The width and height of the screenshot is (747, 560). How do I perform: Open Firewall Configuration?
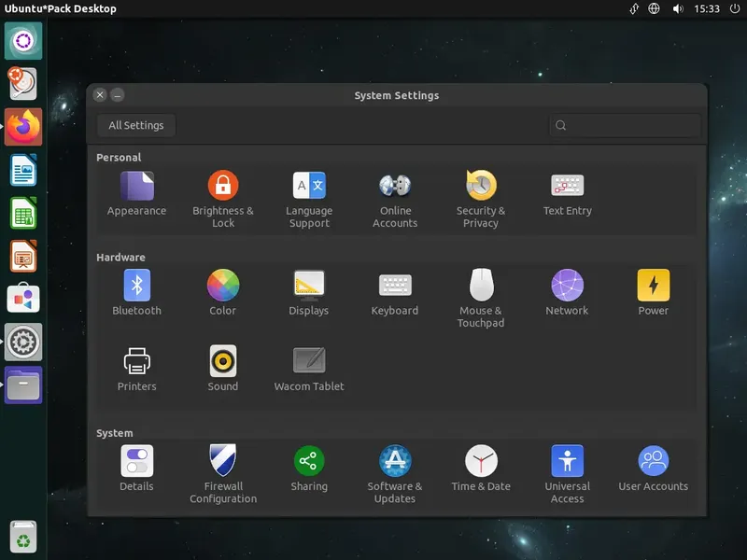223,474
